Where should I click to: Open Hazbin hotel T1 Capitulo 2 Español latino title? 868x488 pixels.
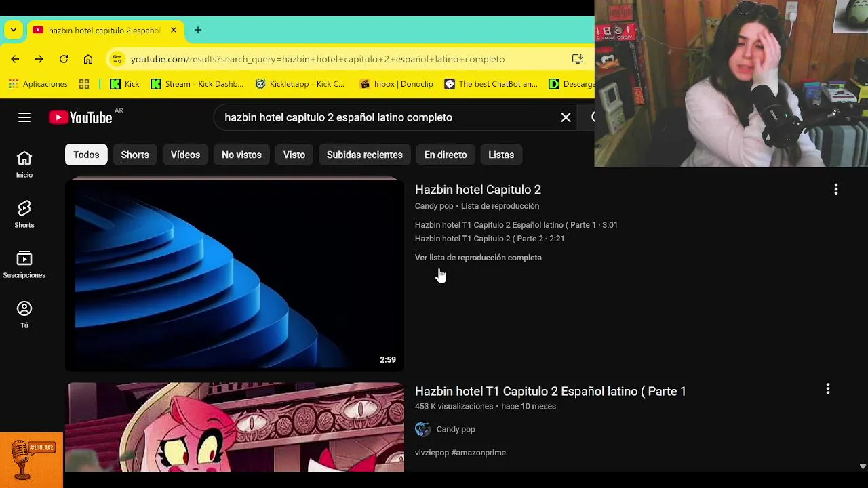551,391
